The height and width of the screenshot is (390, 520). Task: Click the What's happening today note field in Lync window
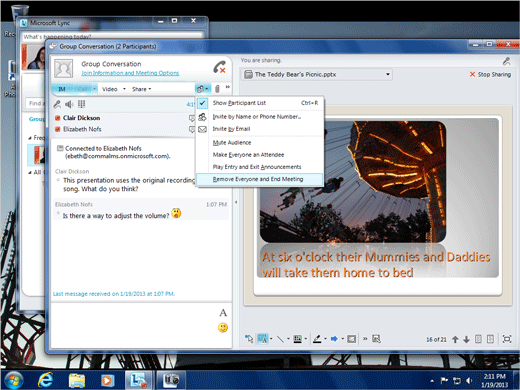pos(113,36)
